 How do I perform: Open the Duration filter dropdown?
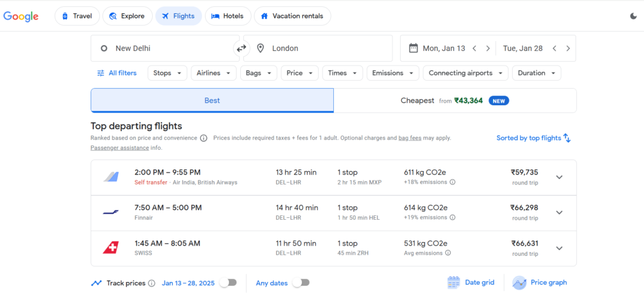coord(536,73)
